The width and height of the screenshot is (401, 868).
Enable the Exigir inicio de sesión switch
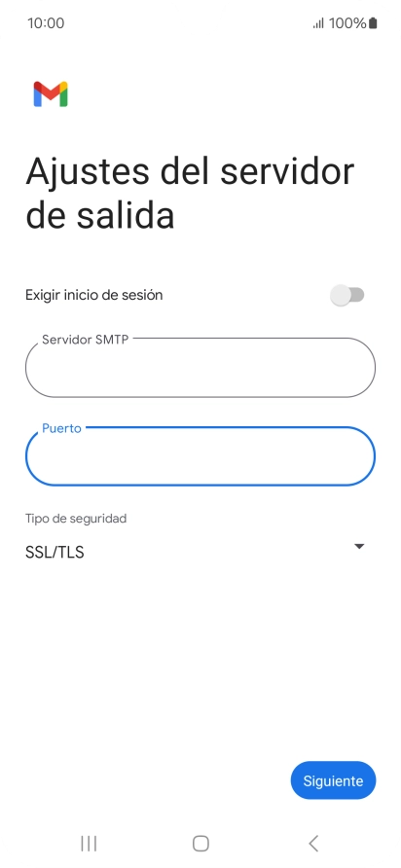point(347,295)
